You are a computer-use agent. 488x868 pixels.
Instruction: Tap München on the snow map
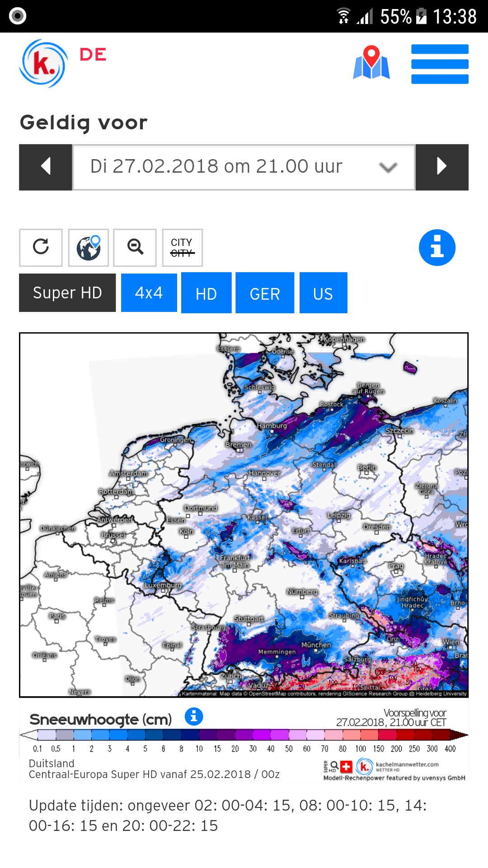point(316,645)
